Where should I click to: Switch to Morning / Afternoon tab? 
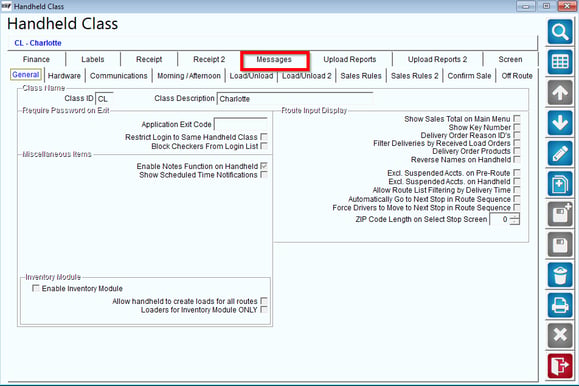[189, 76]
